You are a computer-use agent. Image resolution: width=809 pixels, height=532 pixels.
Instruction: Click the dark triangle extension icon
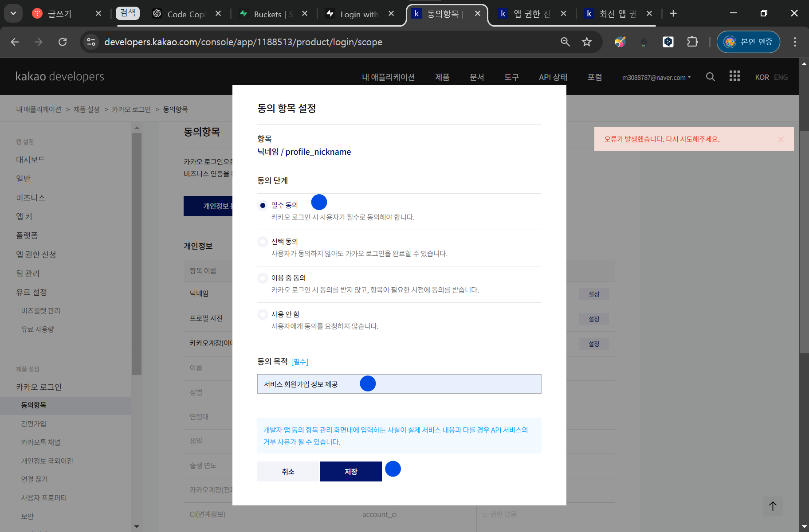(x=644, y=42)
